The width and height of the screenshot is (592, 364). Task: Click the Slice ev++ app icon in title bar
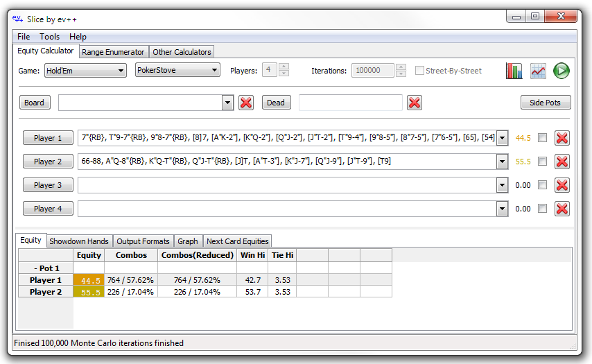coord(17,19)
